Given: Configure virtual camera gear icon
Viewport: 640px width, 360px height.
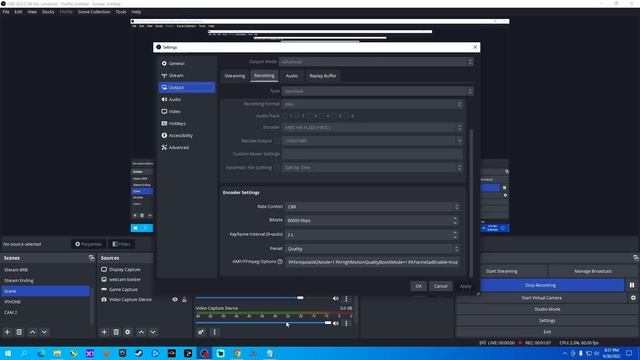Looking at the screenshot, I should point(633,298).
